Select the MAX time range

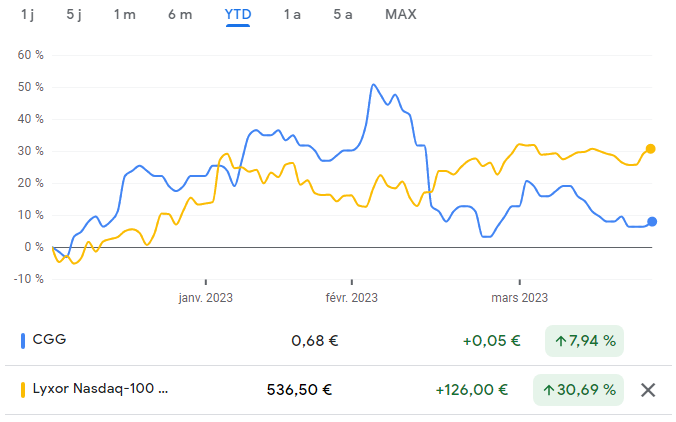(x=400, y=14)
